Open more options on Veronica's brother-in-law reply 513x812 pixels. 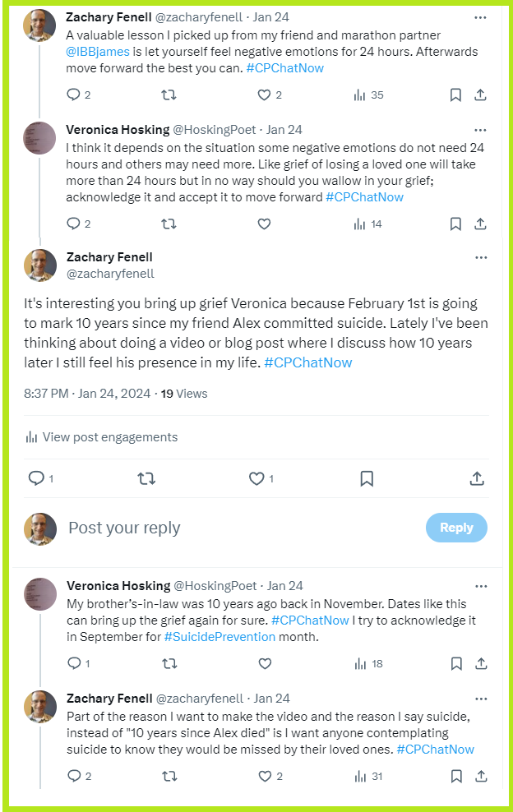point(480,586)
